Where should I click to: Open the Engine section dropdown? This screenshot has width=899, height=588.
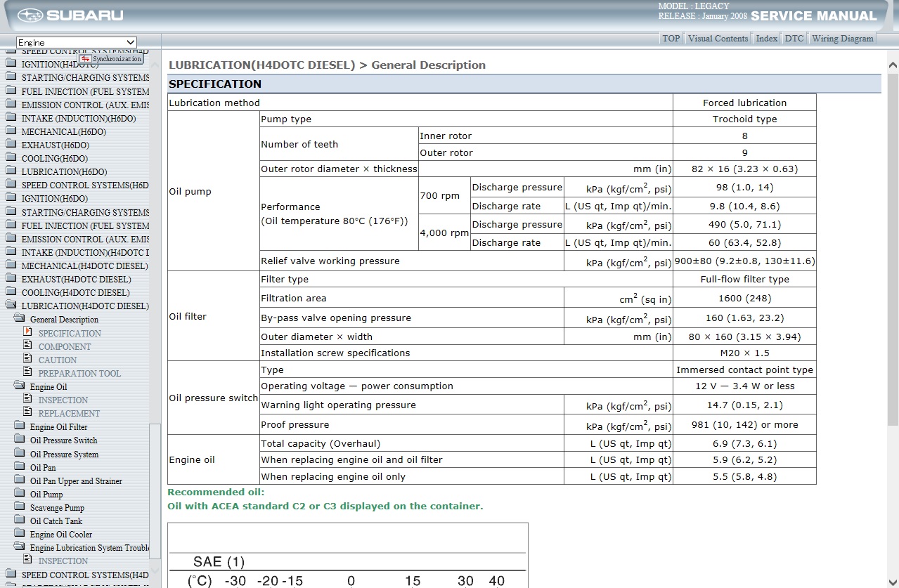coord(77,43)
